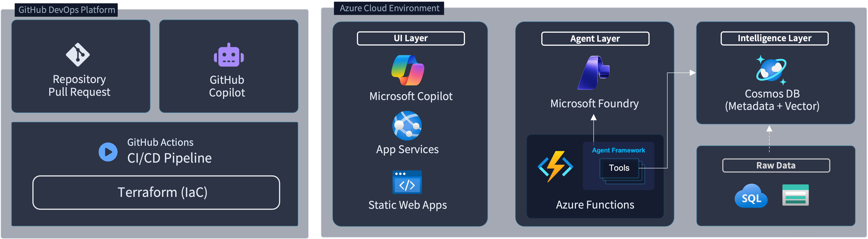The image size is (868, 239).
Task: Select the 'App Services' label
Action: pos(407,149)
